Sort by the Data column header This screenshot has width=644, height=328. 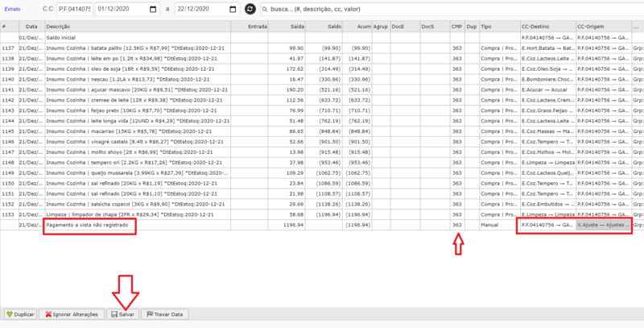[x=31, y=27]
